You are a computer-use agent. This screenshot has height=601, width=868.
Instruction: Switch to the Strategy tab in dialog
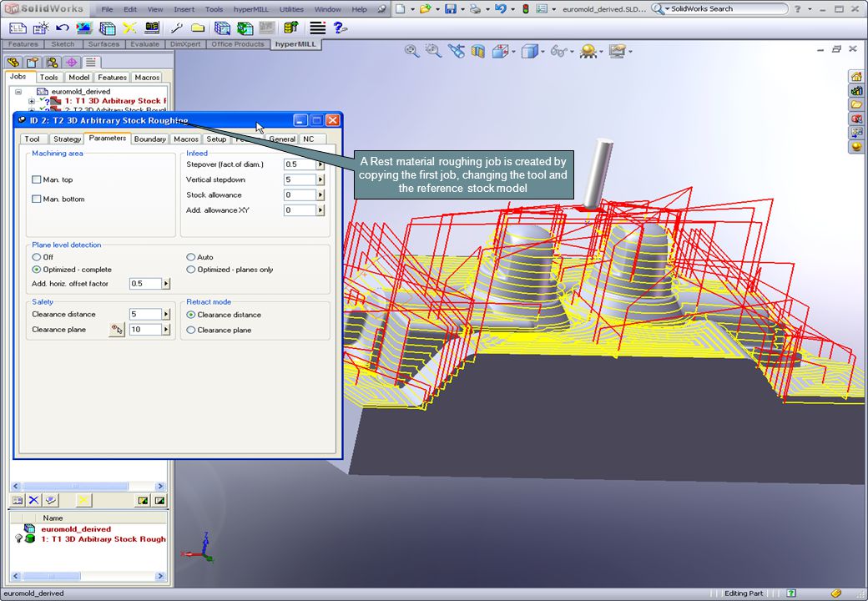67,139
